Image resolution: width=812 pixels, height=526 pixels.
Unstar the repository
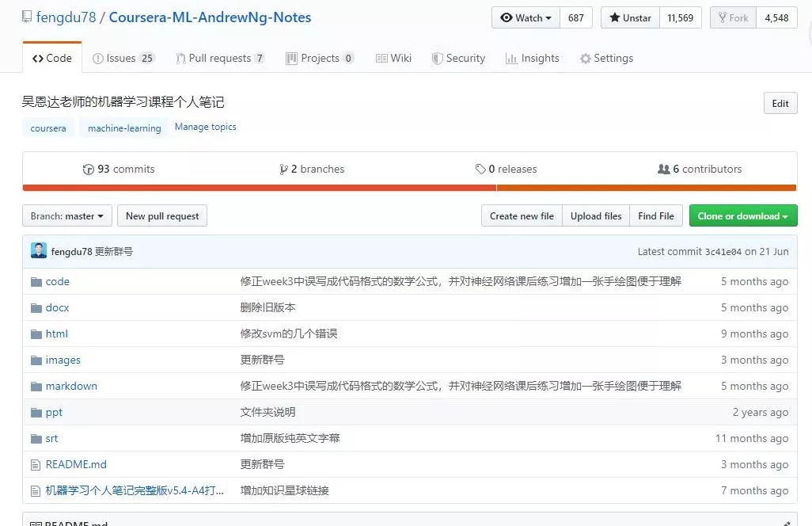pos(630,17)
